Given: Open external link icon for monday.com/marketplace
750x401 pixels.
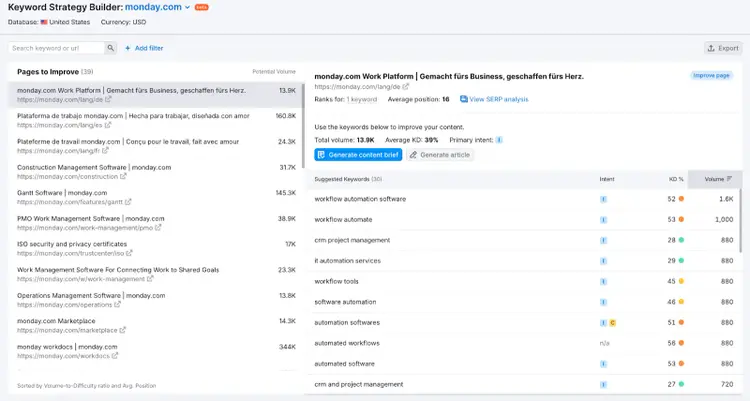Looking at the screenshot, I should point(122,330).
